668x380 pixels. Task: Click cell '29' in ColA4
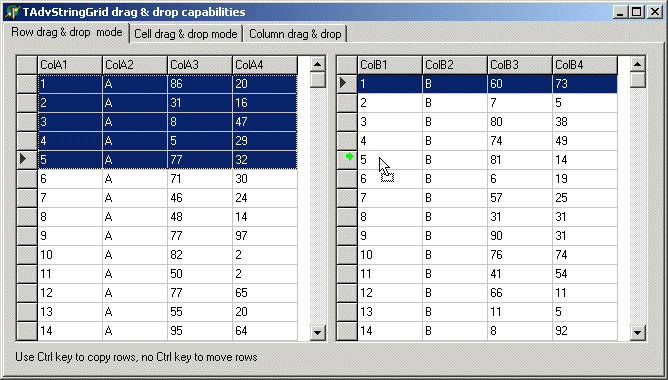click(x=265, y=141)
